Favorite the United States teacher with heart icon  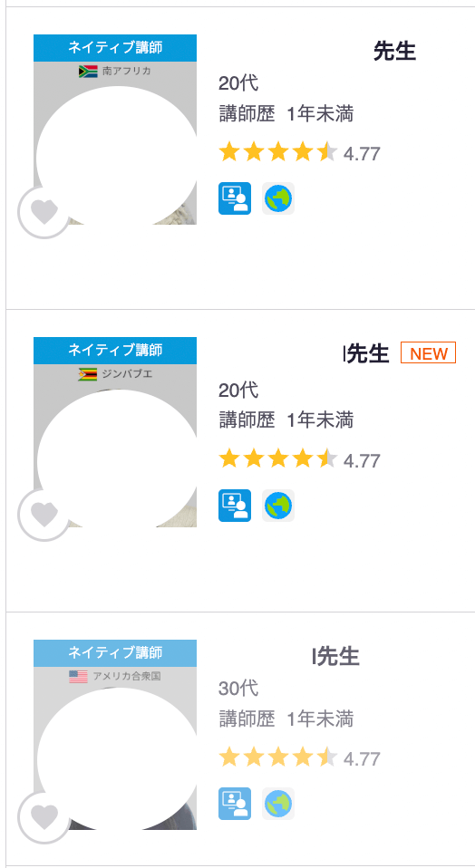[44, 817]
